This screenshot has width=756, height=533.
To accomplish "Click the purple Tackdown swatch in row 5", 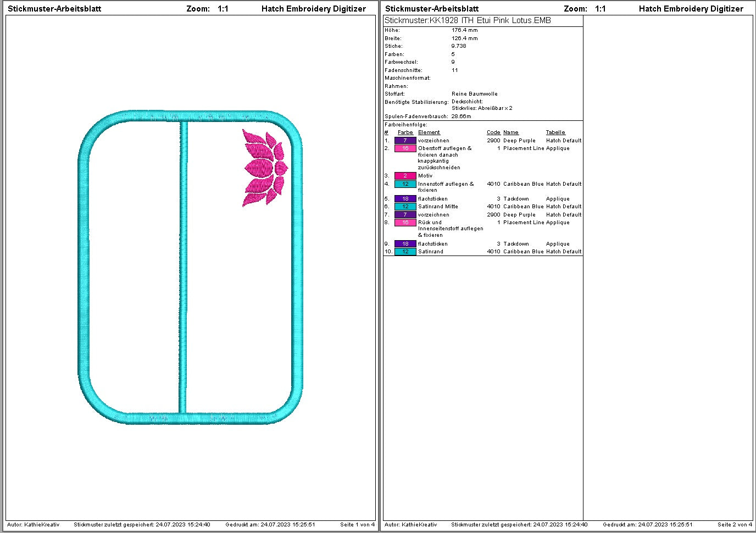I will 405,199.
